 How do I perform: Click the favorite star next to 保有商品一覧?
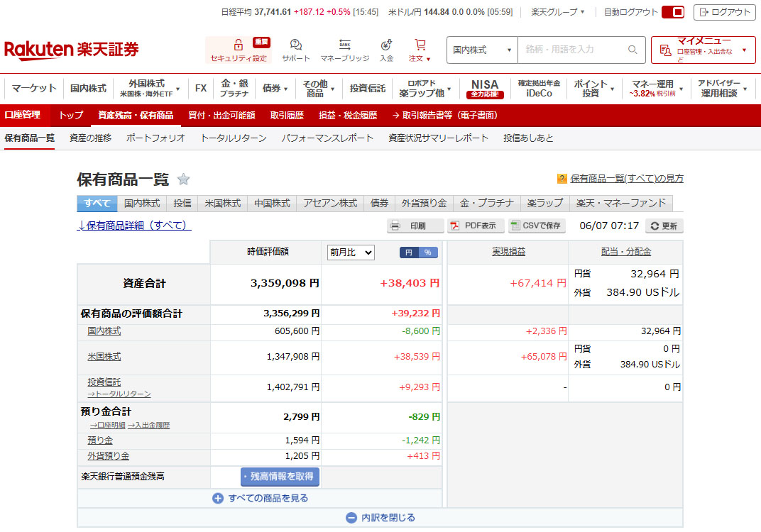(183, 179)
